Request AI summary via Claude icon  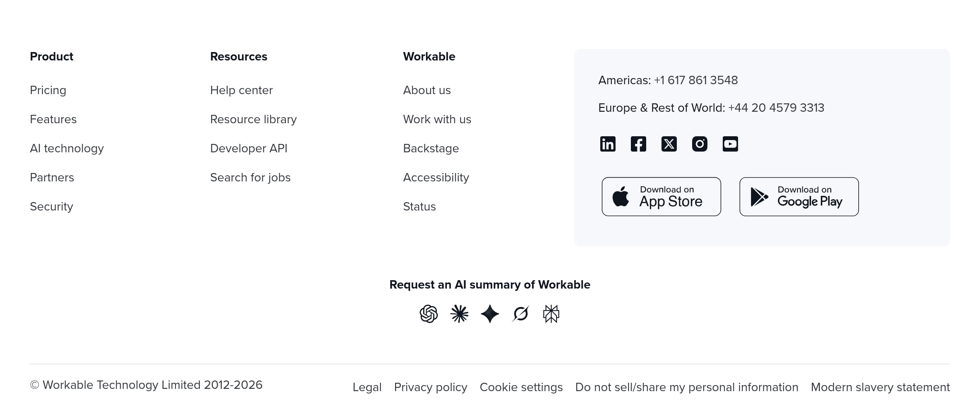459,314
